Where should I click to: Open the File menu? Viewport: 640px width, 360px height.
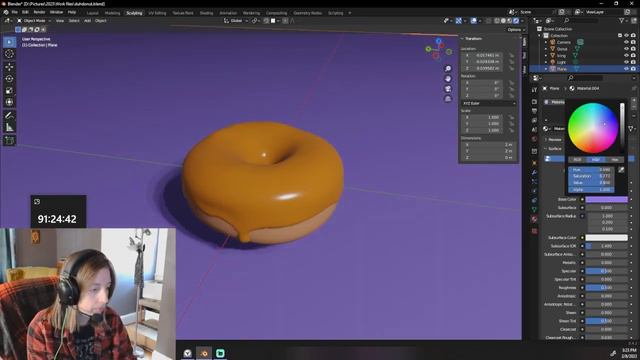point(15,13)
